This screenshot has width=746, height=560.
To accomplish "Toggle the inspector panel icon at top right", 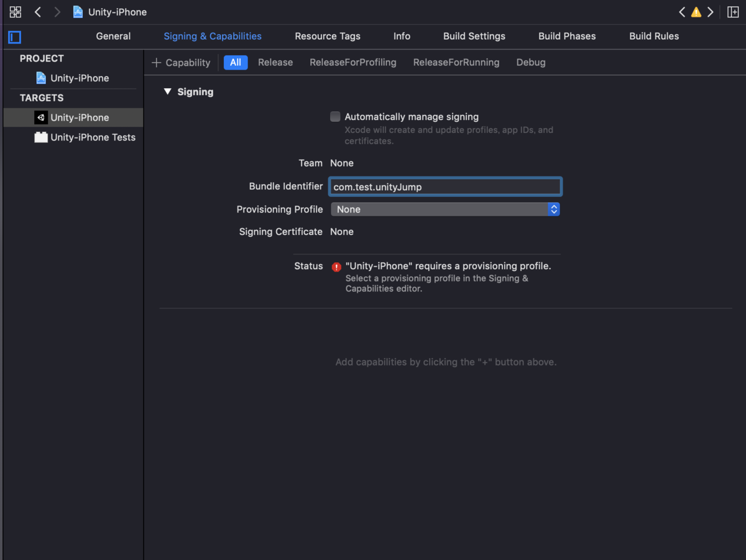I will point(734,11).
